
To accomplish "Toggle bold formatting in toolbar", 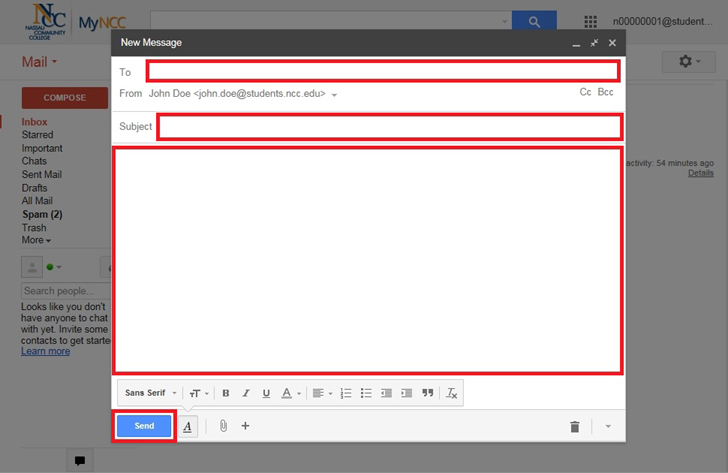I will pos(226,393).
